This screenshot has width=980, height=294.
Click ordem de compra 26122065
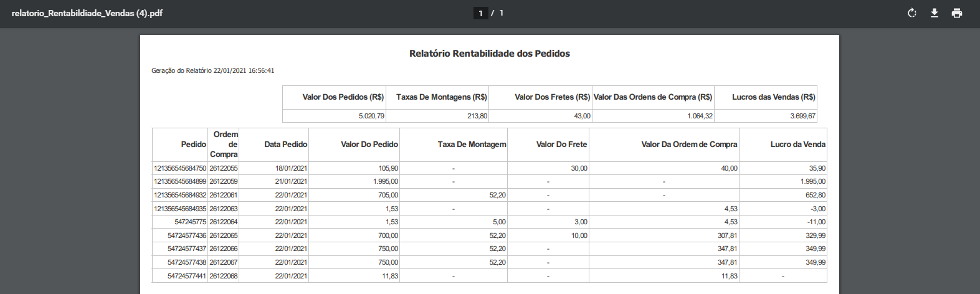tap(224, 235)
